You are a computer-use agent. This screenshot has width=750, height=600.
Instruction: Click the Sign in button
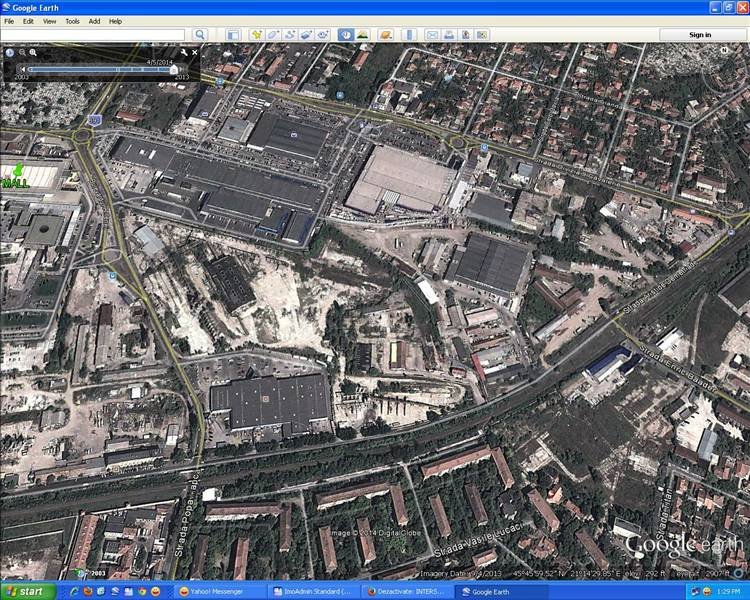coord(700,35)
